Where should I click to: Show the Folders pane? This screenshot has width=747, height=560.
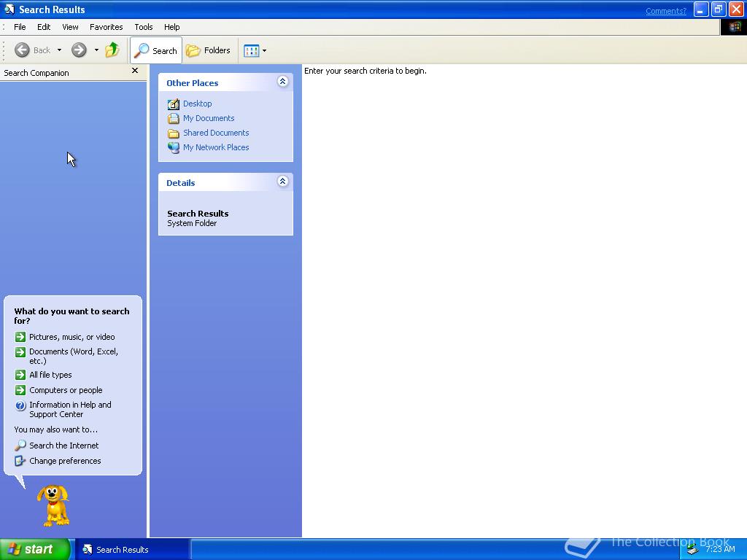[x=208, y=50]
